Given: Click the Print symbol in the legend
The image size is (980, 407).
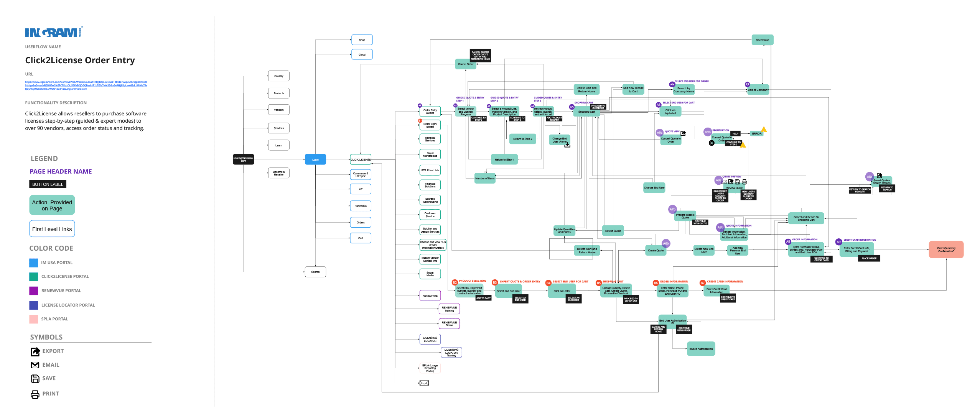Looking at the screenshot, I should 35,394.
